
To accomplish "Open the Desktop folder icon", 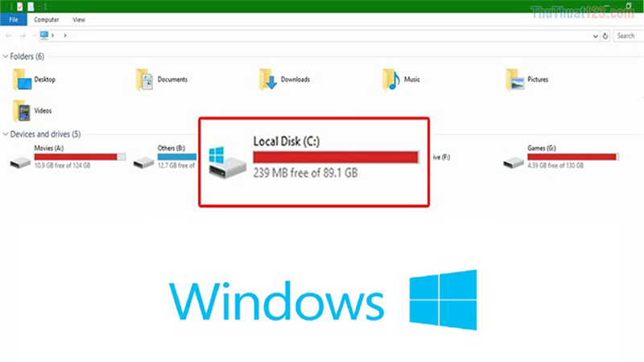I will click(22, 80).
